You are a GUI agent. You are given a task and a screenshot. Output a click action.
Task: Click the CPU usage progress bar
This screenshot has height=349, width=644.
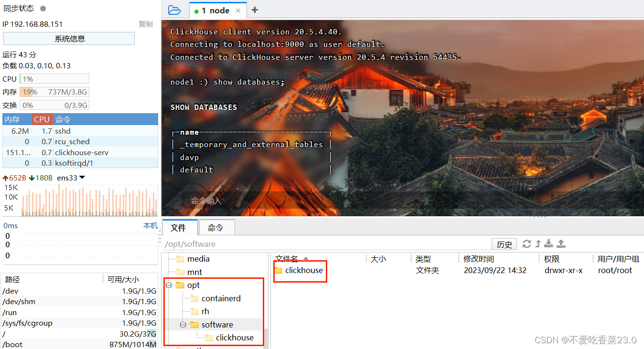[54, 79]
